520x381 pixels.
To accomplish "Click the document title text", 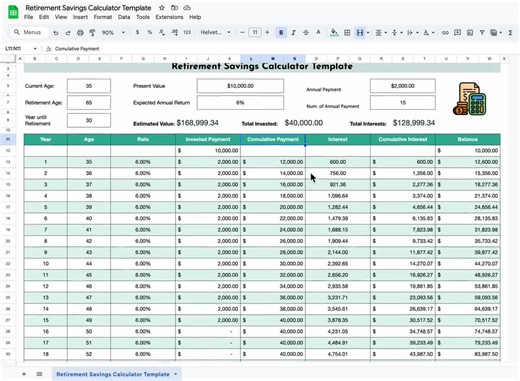I will 88,8.
